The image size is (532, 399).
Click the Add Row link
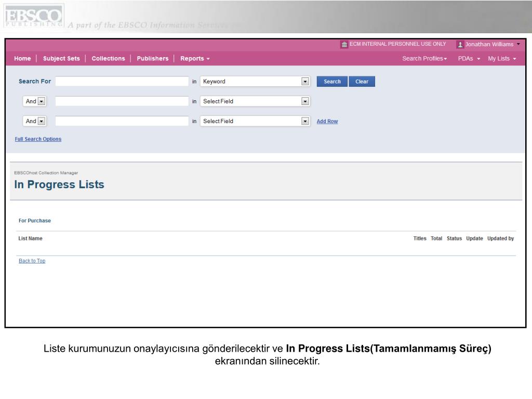(x=327, y=122)
